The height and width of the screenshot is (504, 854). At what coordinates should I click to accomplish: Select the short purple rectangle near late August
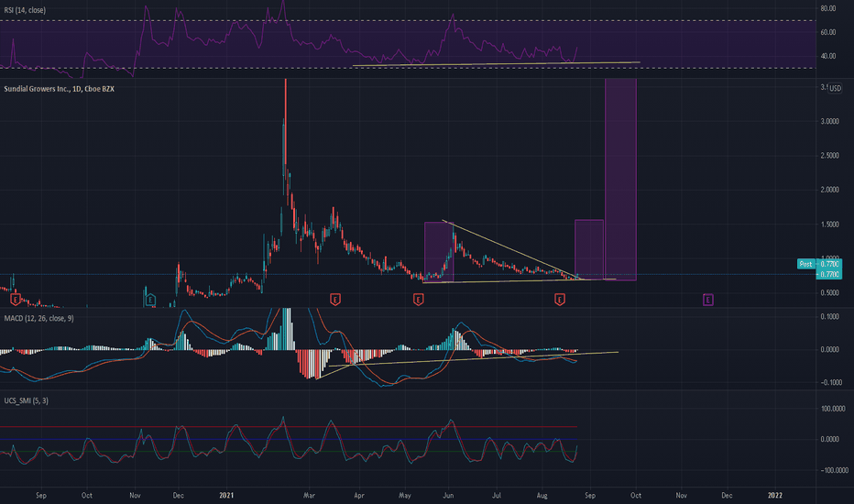click(x=589, y=250)
